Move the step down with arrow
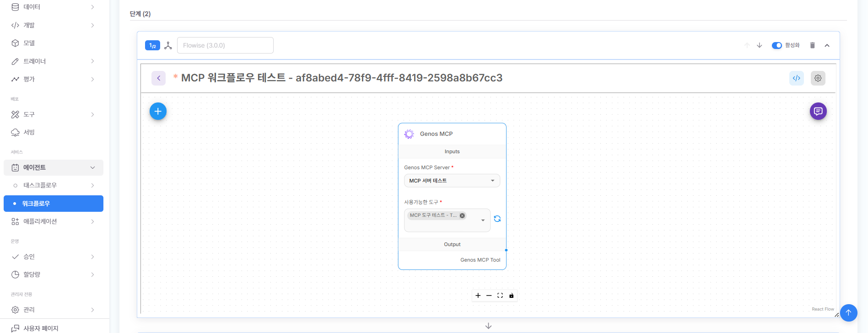 (759, 45)
